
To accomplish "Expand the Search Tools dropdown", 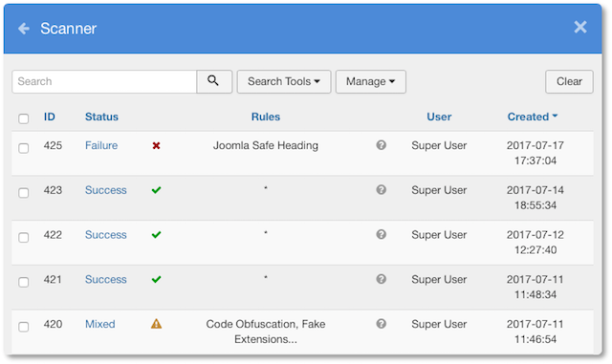I will (x=284, y=81).
